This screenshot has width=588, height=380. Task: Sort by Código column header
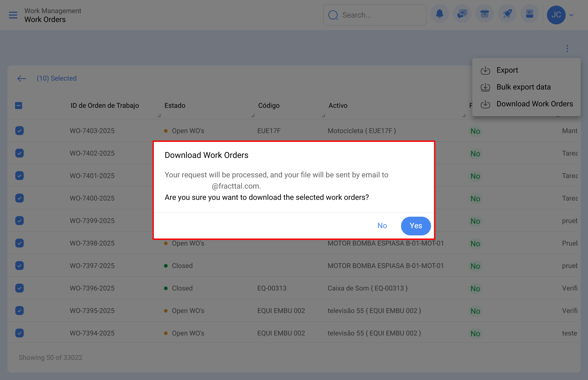(x=269, y=106)
